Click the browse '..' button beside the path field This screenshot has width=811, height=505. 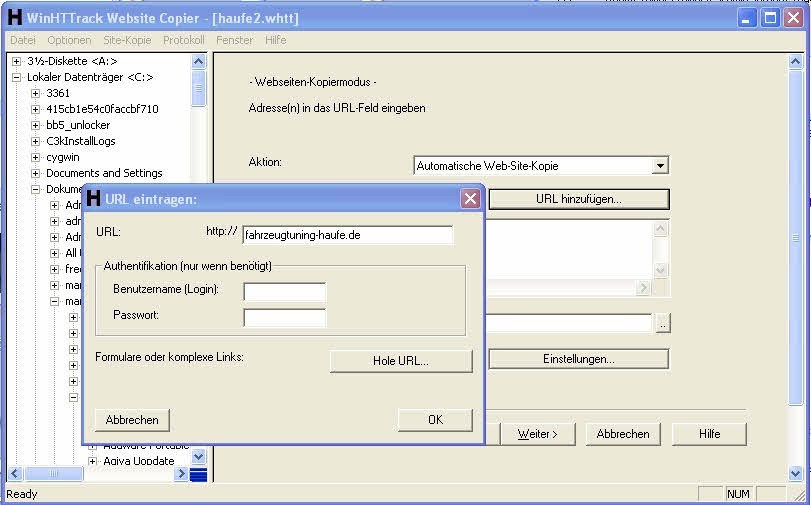click(x=663, y=323)
